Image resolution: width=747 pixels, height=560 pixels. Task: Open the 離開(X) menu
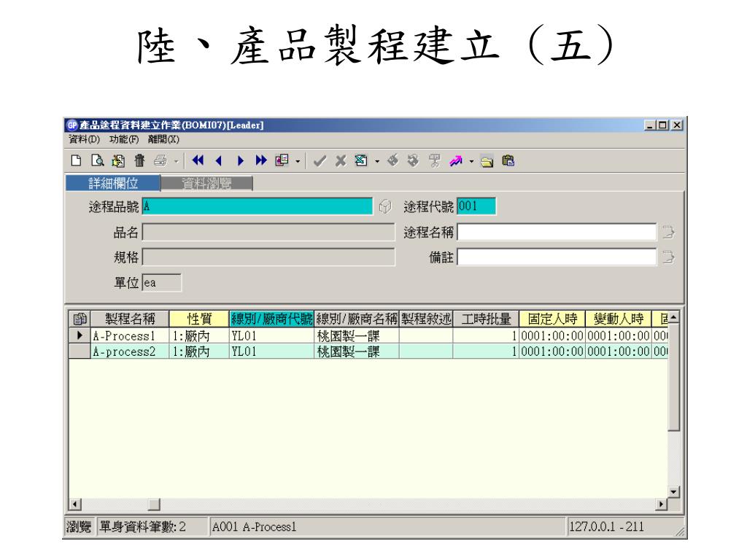pyautogui.click(x=163, y=139)
